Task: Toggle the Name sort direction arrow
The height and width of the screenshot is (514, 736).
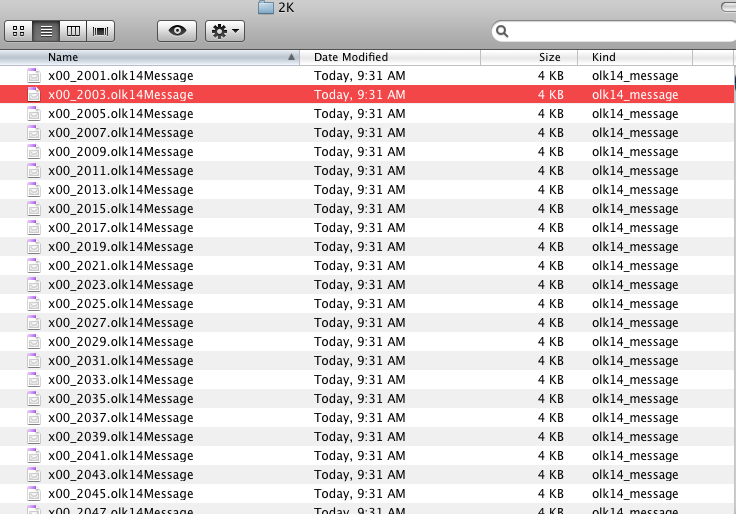Action: [291, 57]
